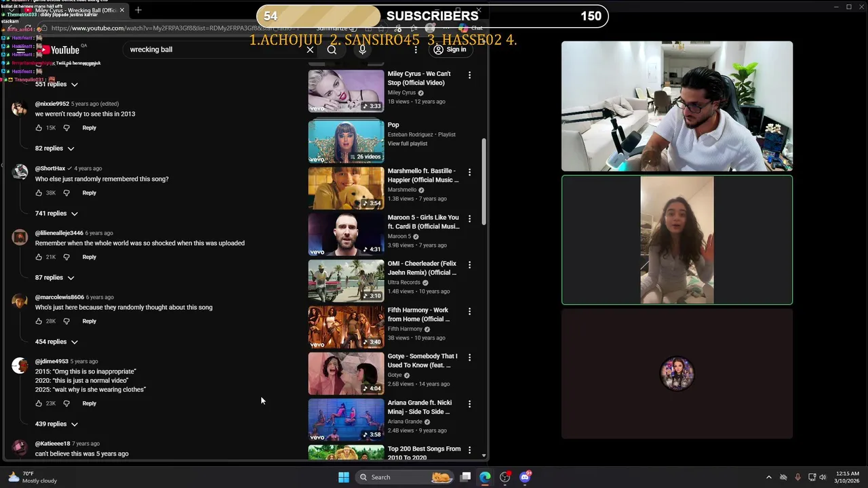Like the comment by @jdime4953
Screen dimensions: 868x488
point(39,403)
